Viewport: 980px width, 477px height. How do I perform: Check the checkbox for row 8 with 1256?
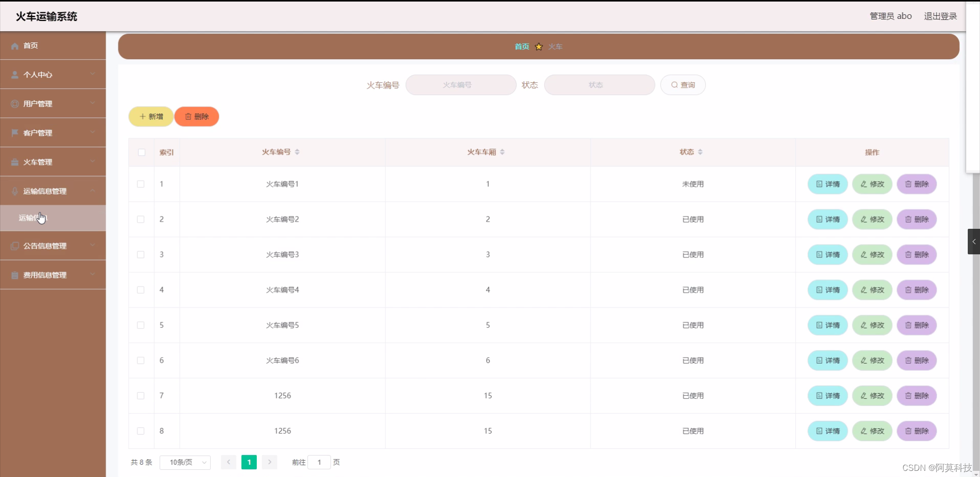coord(140,431)
